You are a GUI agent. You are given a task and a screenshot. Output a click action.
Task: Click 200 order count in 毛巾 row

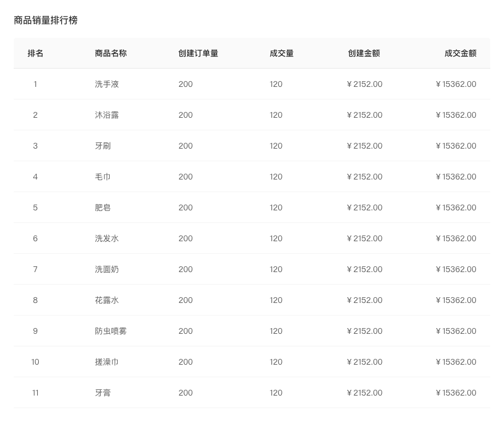tap(186, 177)
